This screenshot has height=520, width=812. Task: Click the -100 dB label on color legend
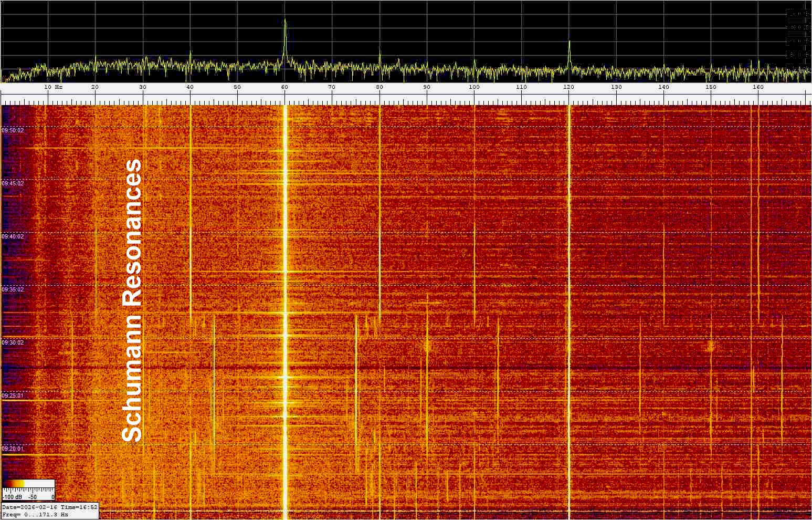[13, 496]
